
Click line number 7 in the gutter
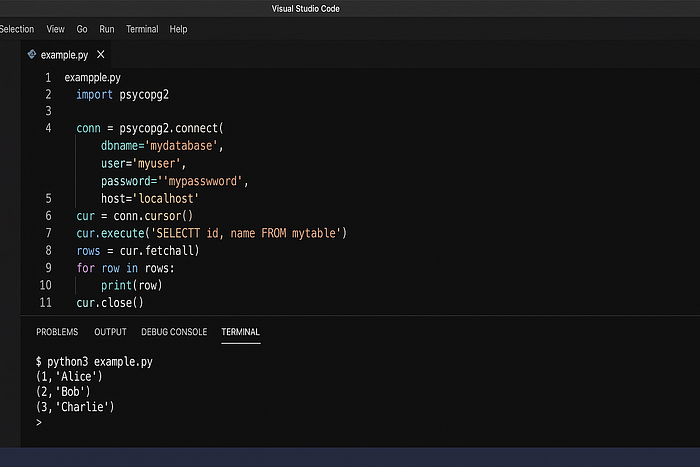coord(48,233)
